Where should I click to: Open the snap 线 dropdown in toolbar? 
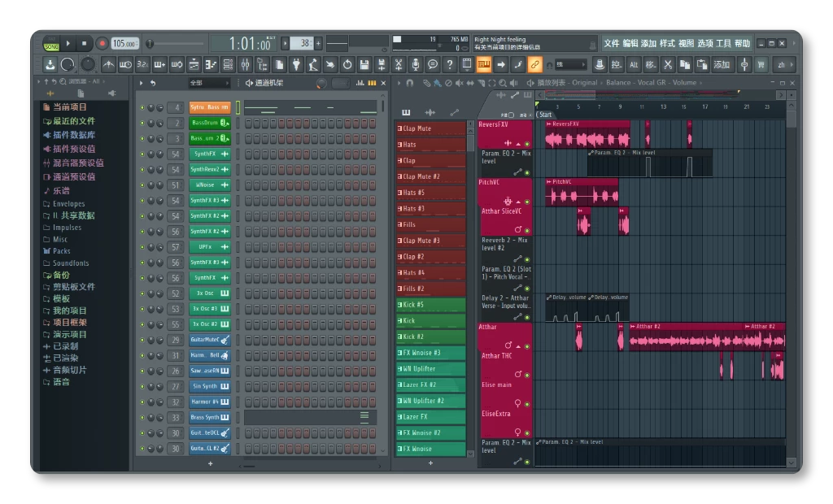pyautogui.click(x=569, y=65)
